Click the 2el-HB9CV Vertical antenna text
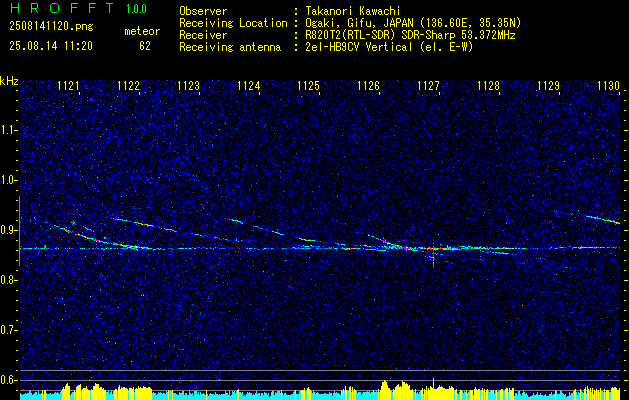 tap(388, 47)
